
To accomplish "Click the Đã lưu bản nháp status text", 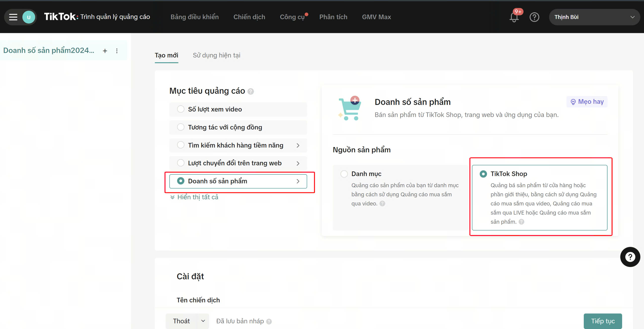I will pyautogui.click(x=240, y=321).
